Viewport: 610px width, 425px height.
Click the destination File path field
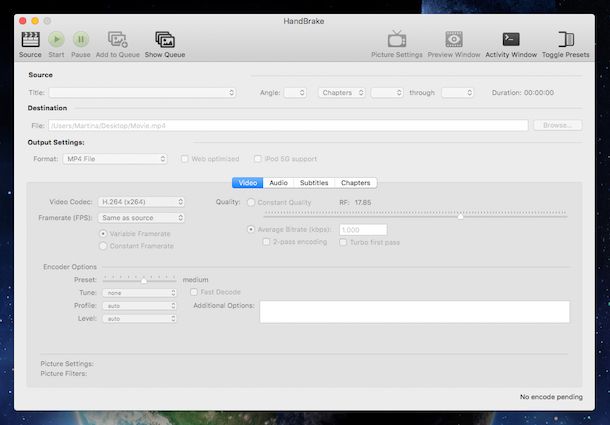(x=288, y=125)
